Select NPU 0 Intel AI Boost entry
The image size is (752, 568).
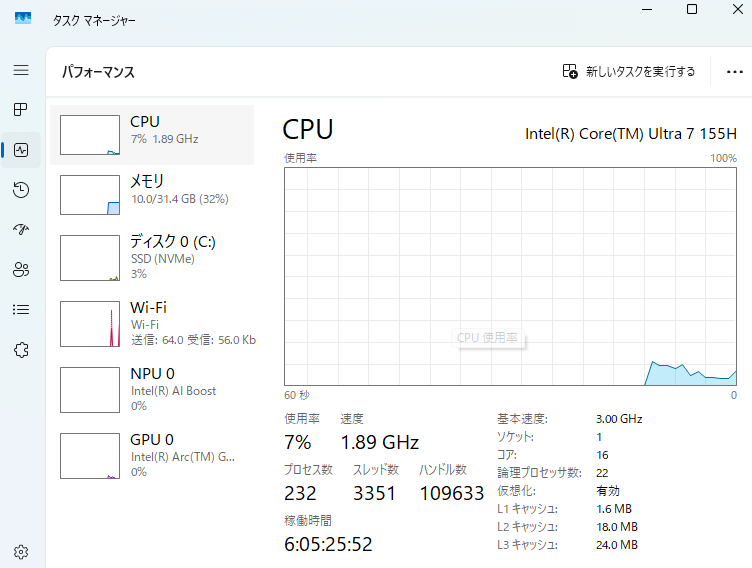pos(152,390)
